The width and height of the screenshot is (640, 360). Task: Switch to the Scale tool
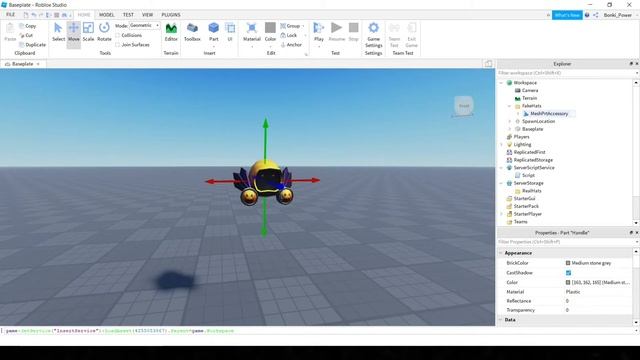[x=88, y=32]
